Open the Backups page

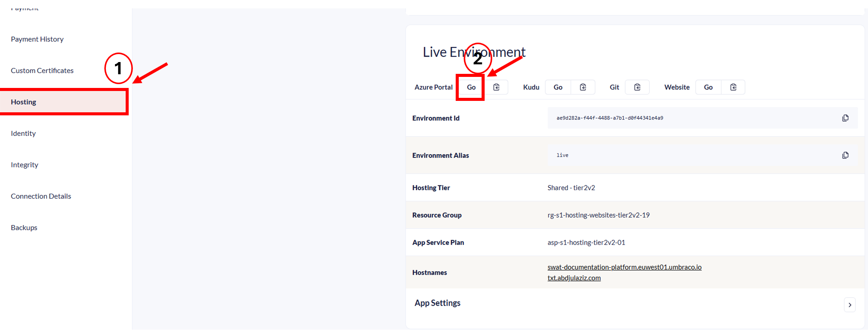[24, 228]
